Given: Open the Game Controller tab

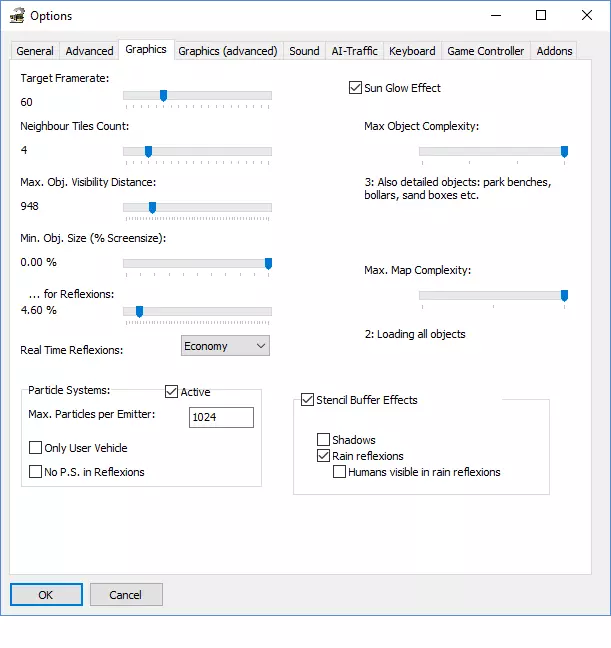Looking at the screenshot, I should tap(485, 51).
